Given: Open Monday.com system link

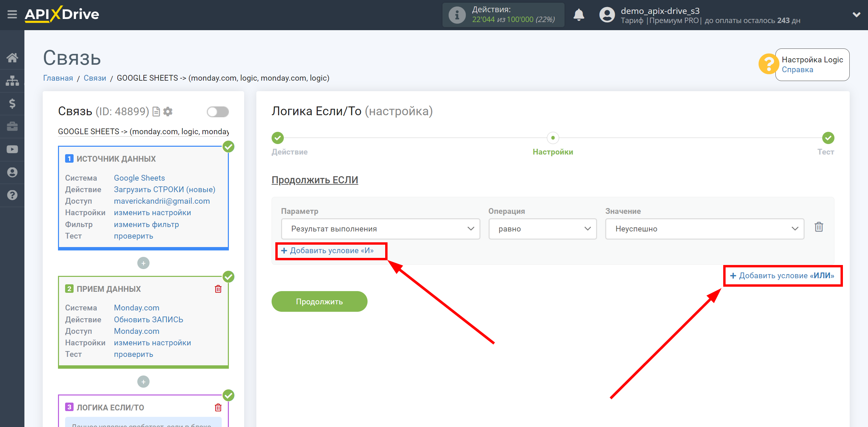Looking at the screenshot, I should pyautogui.click(x=136, y=308).
